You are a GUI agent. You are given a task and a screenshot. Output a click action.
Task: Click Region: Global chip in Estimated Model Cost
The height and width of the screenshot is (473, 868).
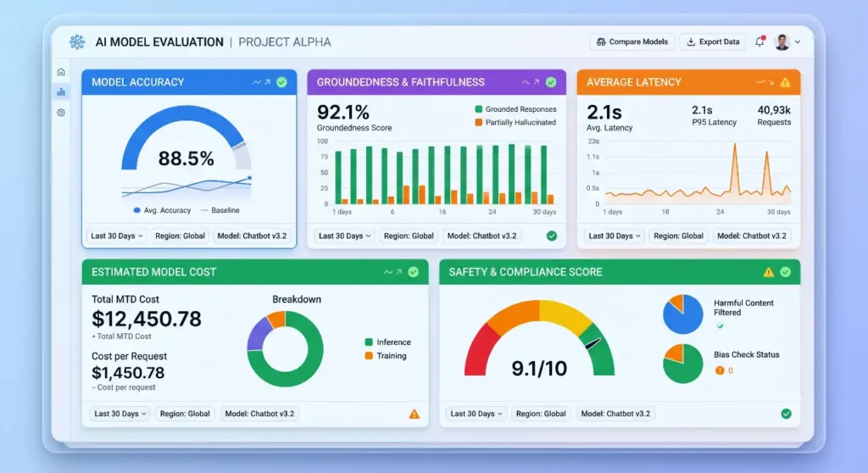(185, 414)
